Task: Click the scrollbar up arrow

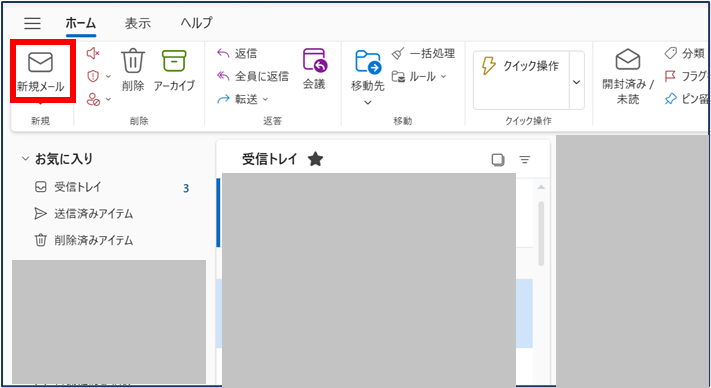Action: click(x=541, y=187)
